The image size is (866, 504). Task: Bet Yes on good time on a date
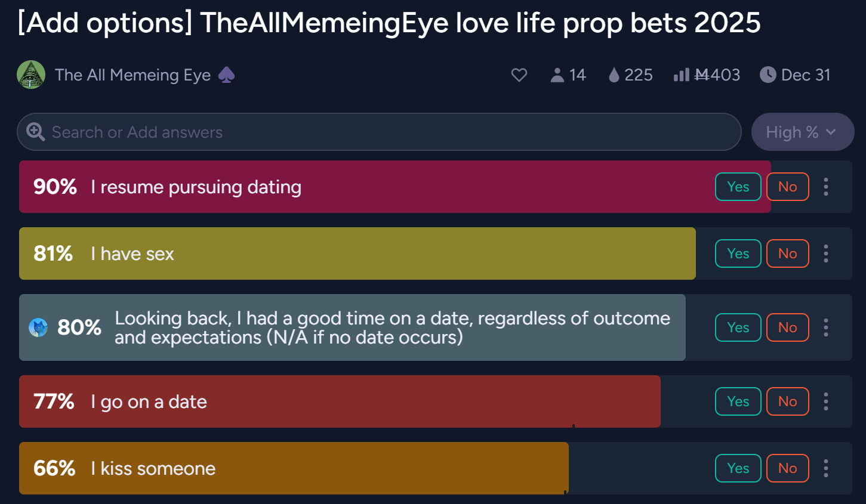click(738, 327)
